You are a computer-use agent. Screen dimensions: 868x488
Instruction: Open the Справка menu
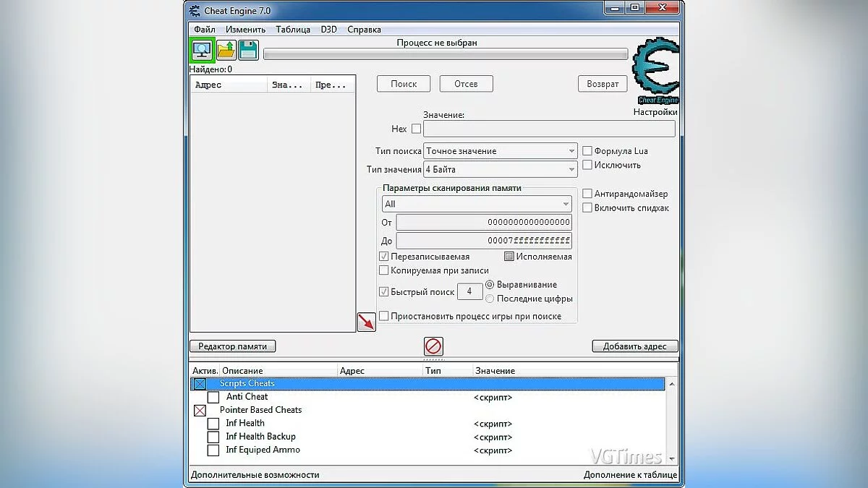tap(364, 29)
